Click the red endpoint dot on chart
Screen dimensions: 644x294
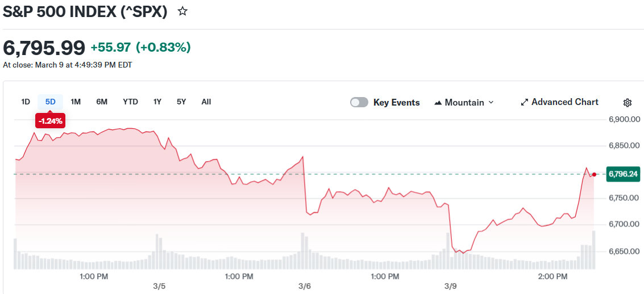(x=594, y=174)
